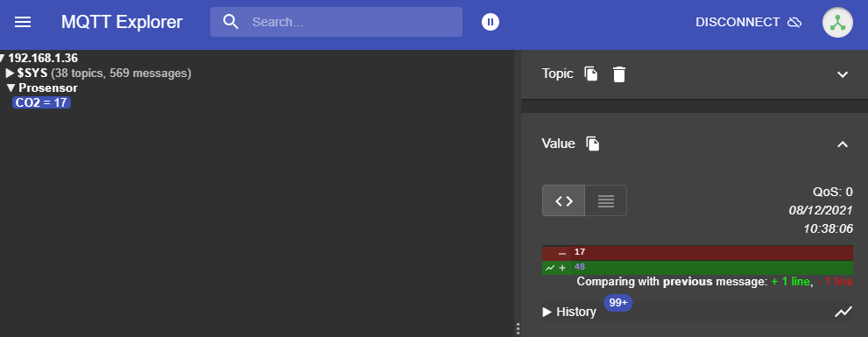Click the DISCONNECT button

click(748, 22)
